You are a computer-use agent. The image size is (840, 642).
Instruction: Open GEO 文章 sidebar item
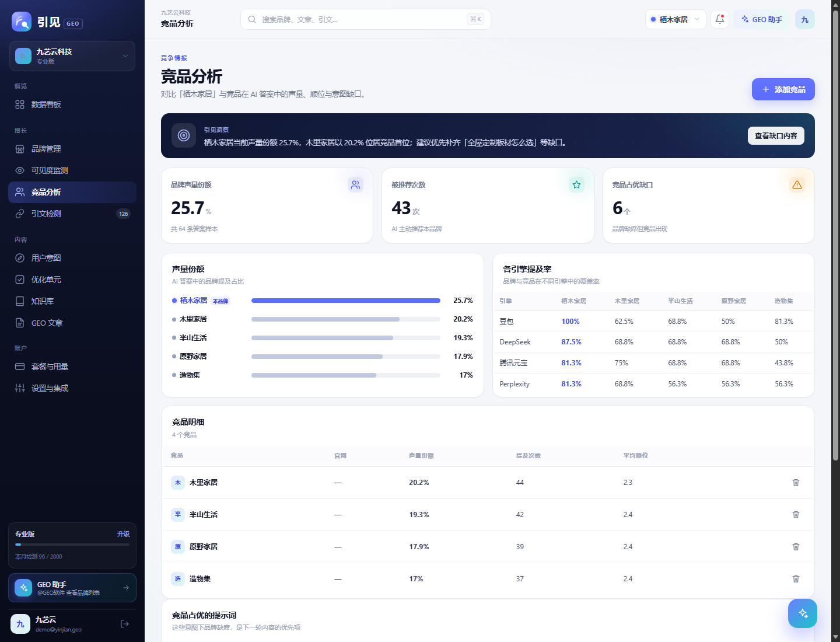[72, 323]
